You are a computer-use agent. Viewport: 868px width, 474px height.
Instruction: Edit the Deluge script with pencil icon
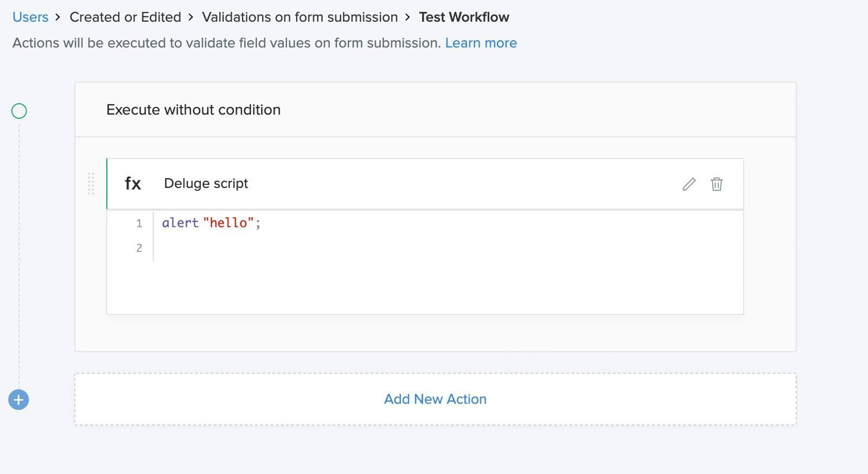tap(689, 184)
